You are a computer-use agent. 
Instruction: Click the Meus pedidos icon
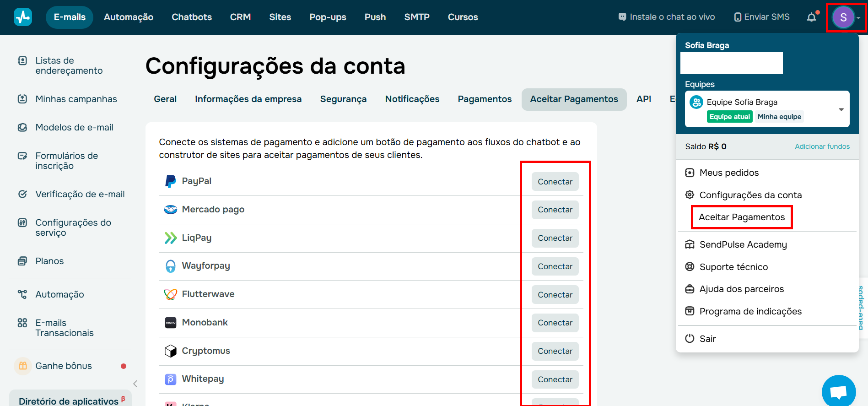[x=690, y=173]
